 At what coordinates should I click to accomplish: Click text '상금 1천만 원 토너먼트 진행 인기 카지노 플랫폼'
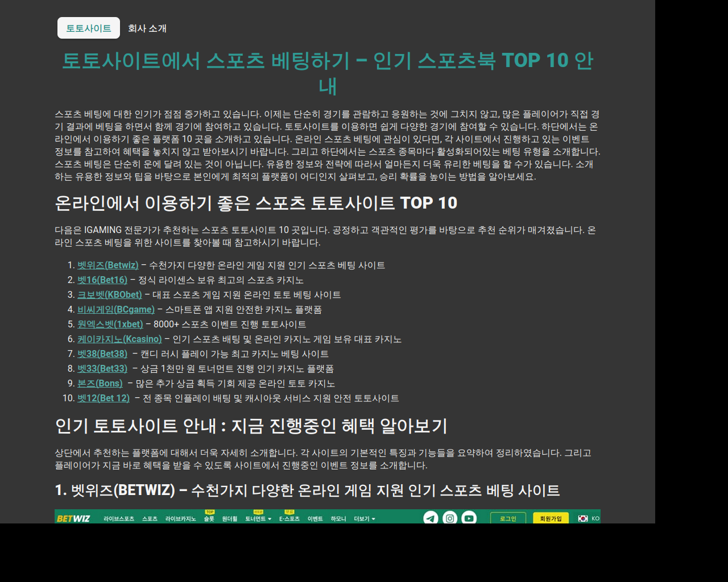237,369
